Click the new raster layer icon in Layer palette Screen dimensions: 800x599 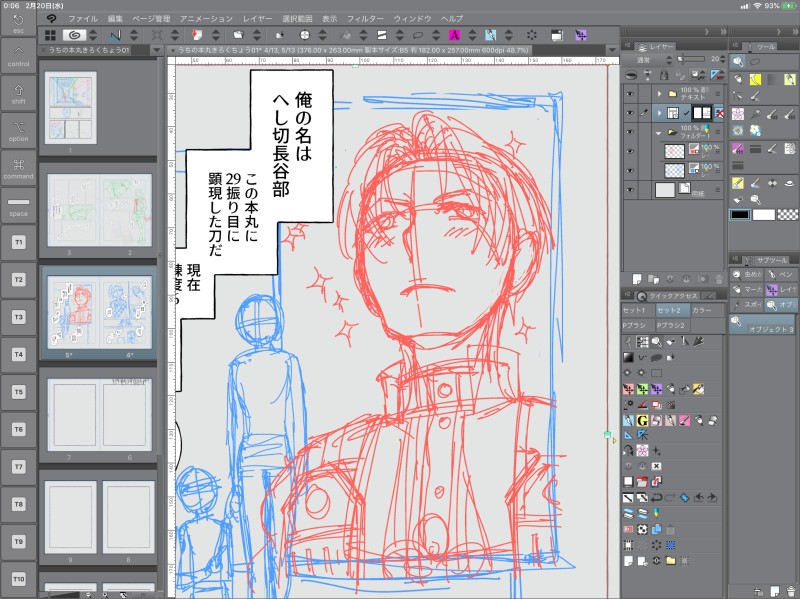(x=637, y=279)
